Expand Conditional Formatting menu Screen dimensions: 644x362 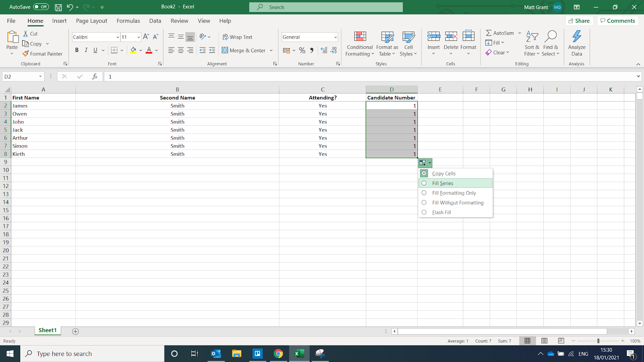(360, 43)
